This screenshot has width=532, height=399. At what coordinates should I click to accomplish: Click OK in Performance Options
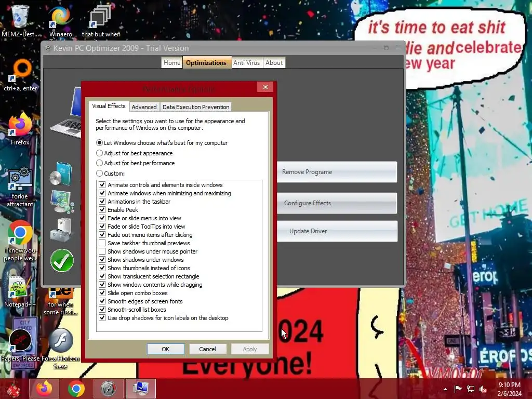(166, 349)
